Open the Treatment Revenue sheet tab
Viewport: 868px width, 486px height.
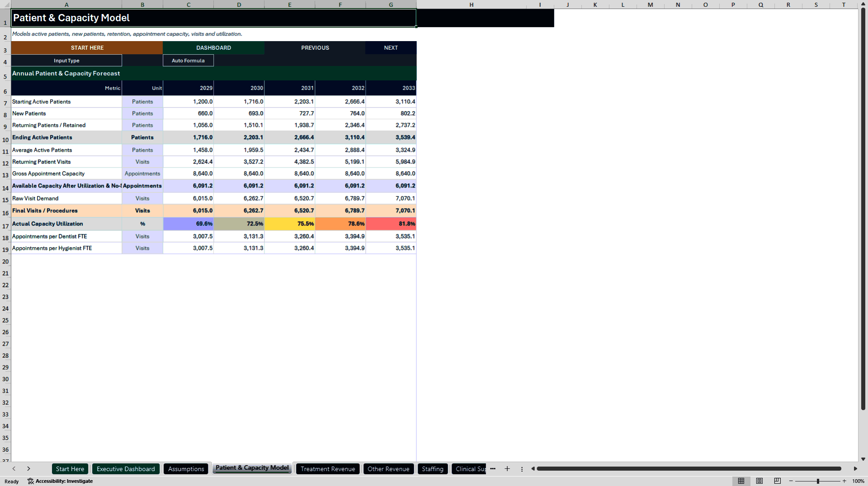(328, 469)
